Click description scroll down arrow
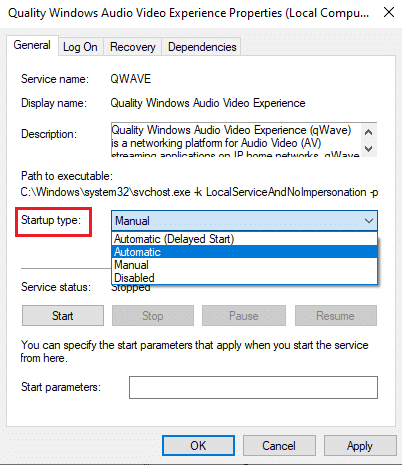Screen dimensions: 402x465 369,149
